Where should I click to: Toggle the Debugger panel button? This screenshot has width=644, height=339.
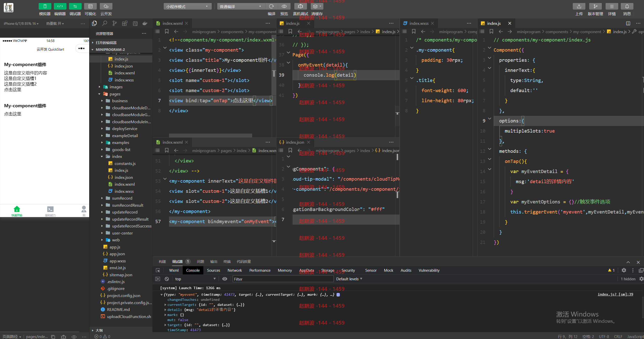point(75,6)
